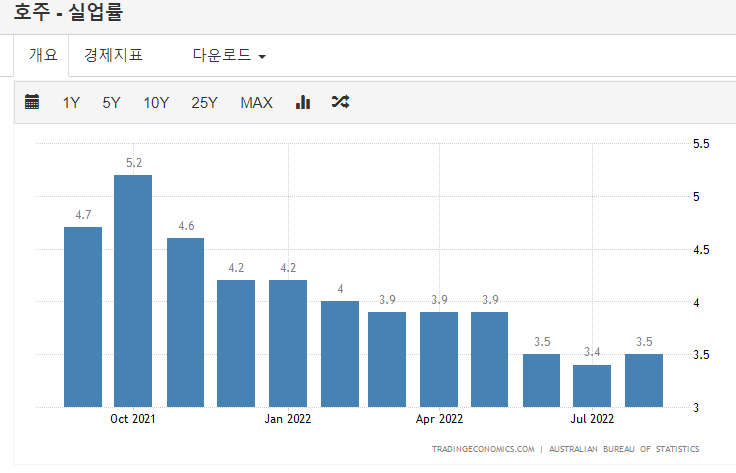Select the 10Y time range

click(156, 103)
